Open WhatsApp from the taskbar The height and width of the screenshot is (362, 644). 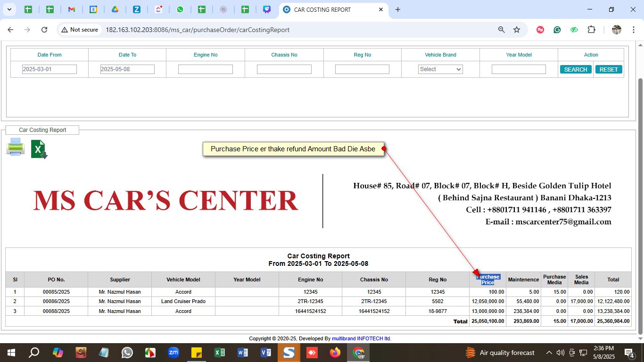pos(127,353)
